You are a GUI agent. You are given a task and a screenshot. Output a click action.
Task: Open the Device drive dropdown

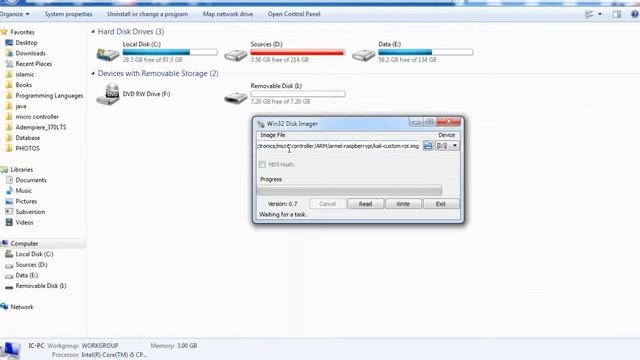tap(447, 146)
